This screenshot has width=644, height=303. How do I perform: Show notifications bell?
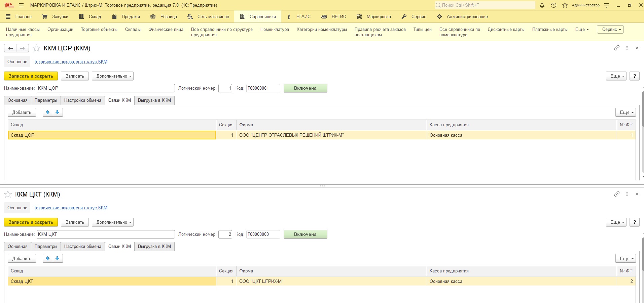[542, 5]
